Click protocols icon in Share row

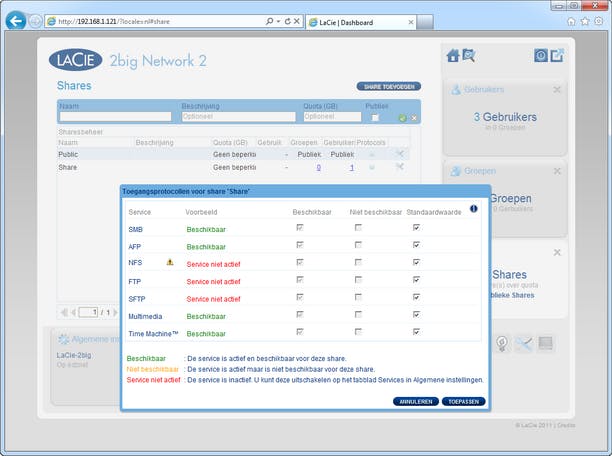(x=372, y=167)
